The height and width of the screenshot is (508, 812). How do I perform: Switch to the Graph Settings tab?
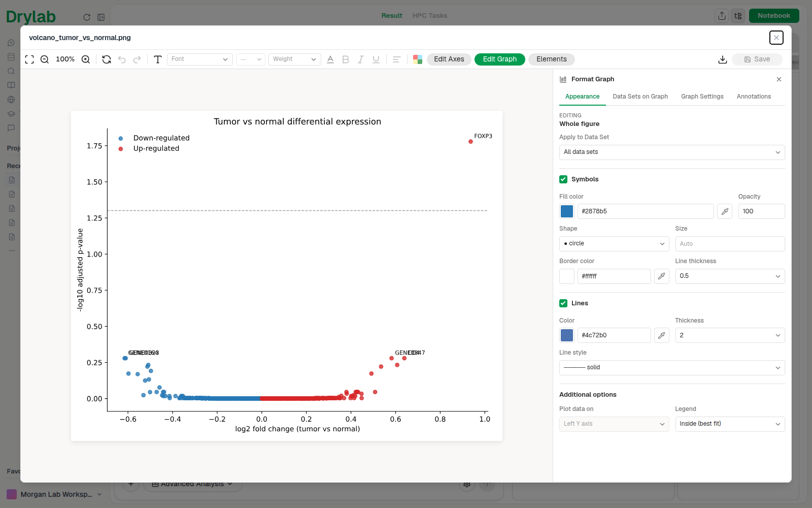702,97
